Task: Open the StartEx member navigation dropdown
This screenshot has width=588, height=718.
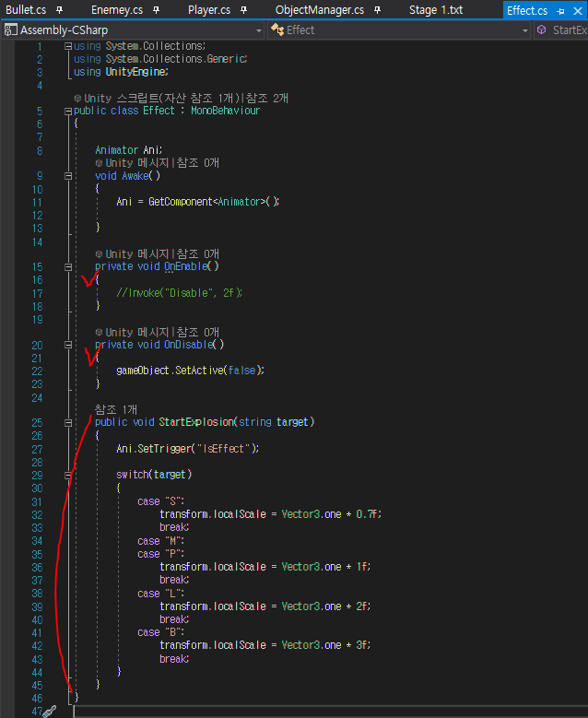Action: point(561,30)
